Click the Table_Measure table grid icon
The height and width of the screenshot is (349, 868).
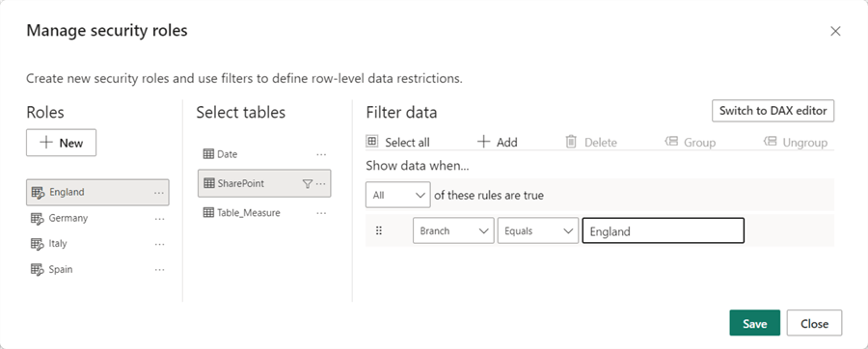click(x=208, y=213)
